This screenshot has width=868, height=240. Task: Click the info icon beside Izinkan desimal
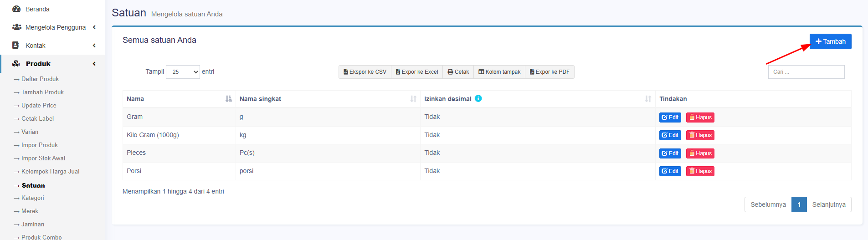478,98
